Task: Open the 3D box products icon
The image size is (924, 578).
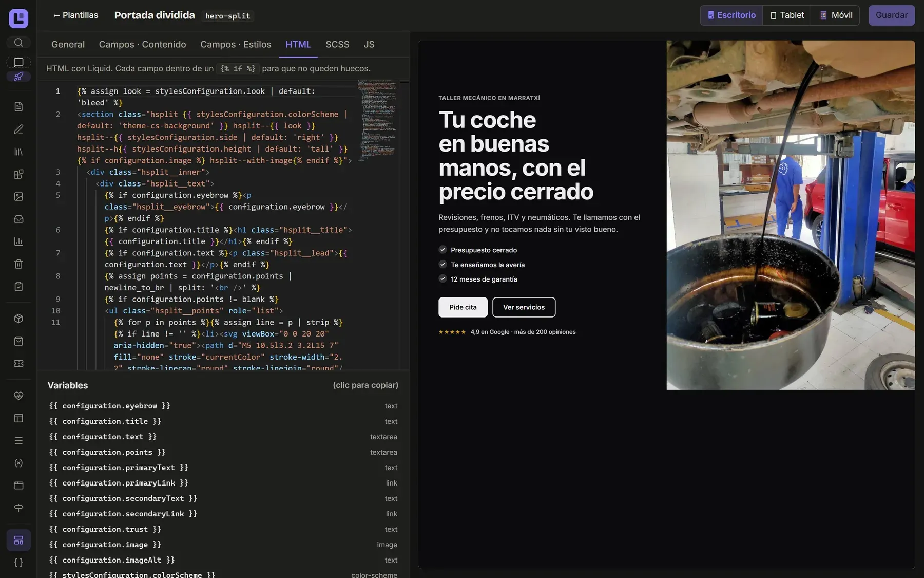Action: (x=18, y=319)
